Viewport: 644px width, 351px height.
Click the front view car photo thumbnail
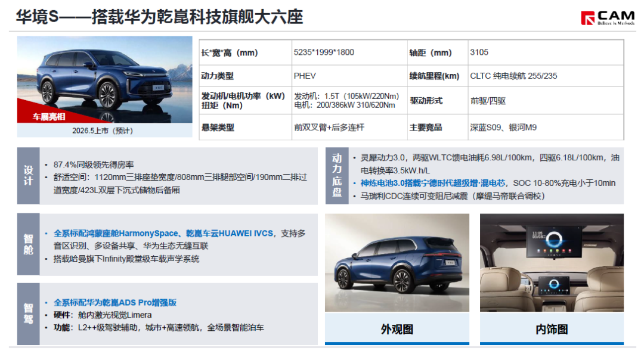click(105, 80)
